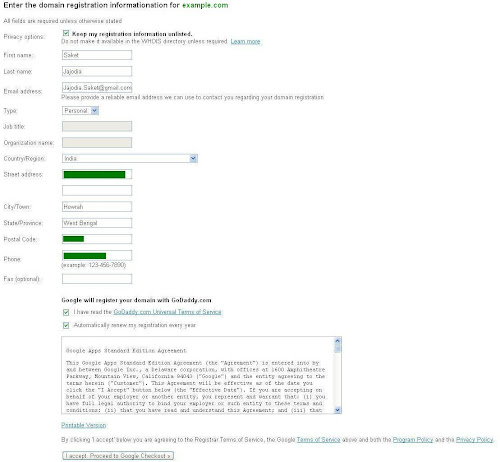This screenshot has height=462, width=500.
Task: Click the Fax (optional) input field
Action: click(97, 279)
